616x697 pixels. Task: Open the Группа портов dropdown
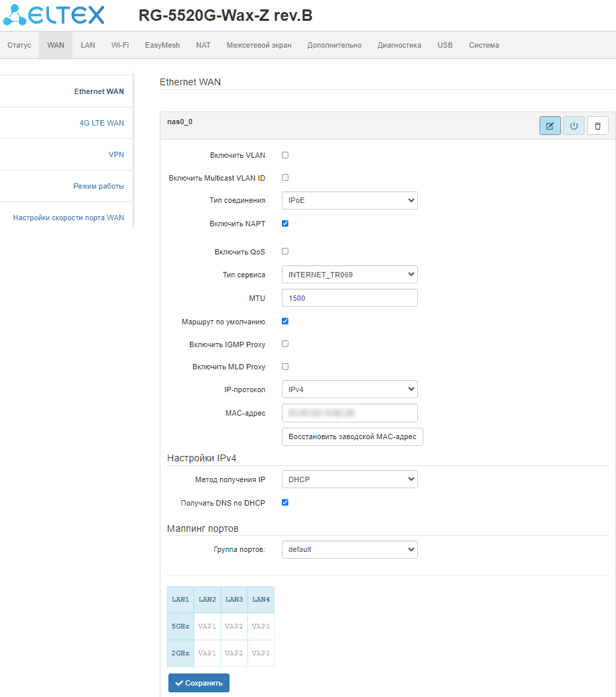pos(350,549)
